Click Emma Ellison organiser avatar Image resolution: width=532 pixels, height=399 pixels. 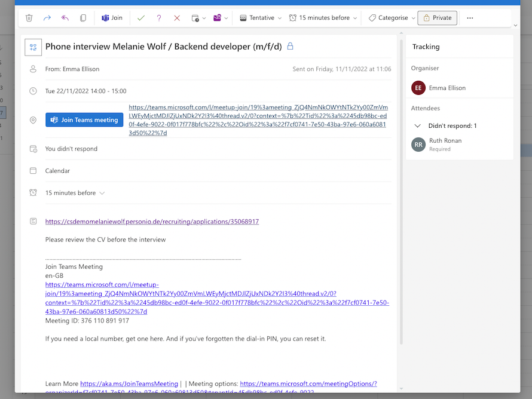coord(418,88)
